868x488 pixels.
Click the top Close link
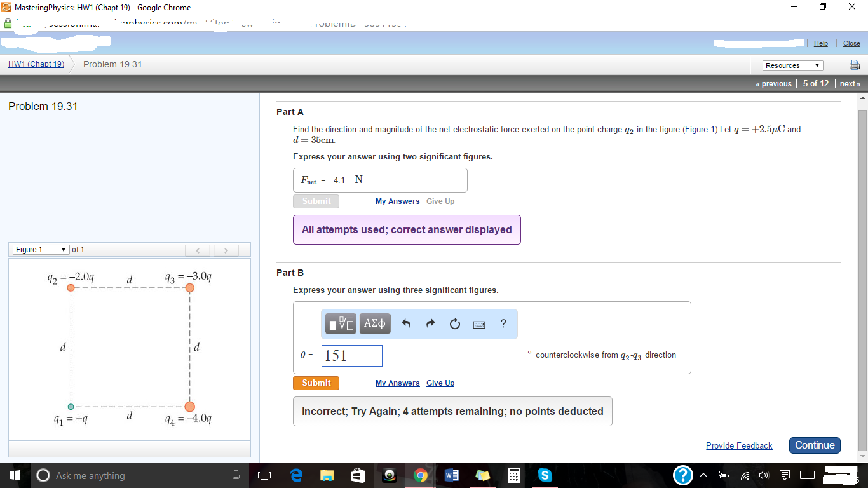851,43
